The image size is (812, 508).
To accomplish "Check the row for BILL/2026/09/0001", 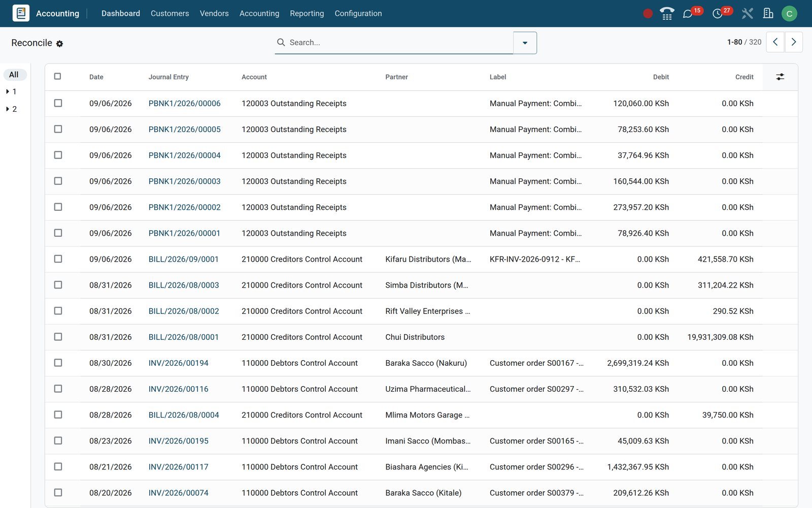I will coord(58,259).
